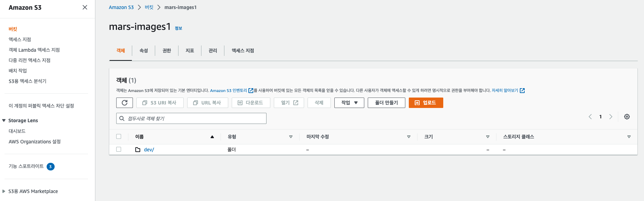Open 버킷 in sidebar
The height and width of the screenshot is (201, 644).
coord(13,29)
